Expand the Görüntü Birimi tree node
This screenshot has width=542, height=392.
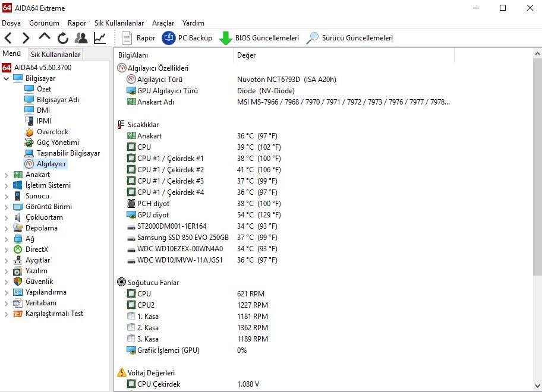tap(6, 207)
